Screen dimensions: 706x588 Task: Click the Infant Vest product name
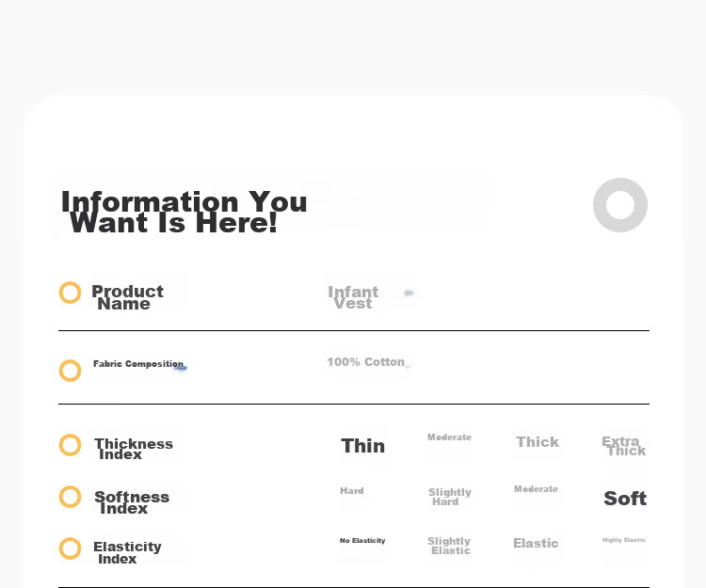pos(353,297)
